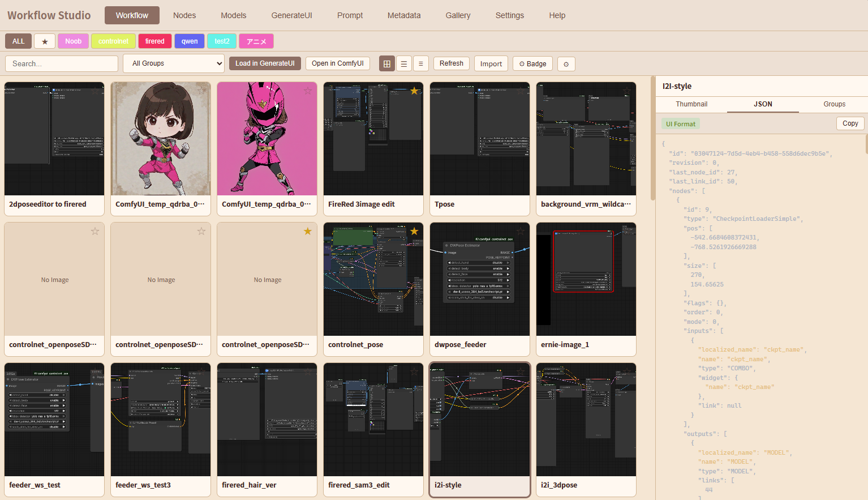Open the Help tab
868x500 pixels.
click(557, 15)
